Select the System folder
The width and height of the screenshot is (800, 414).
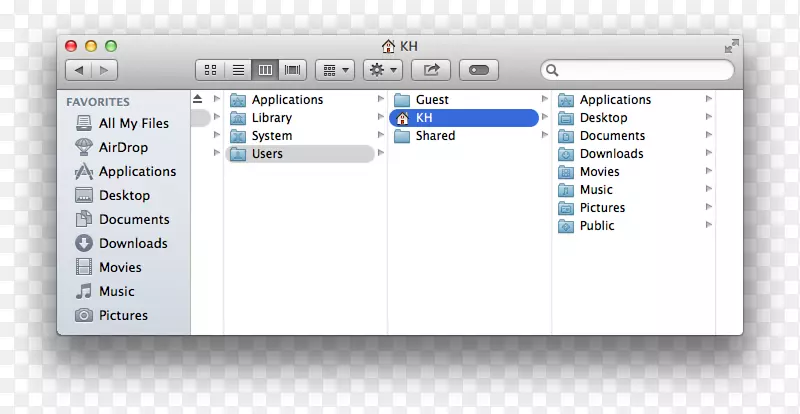(299, 136)
